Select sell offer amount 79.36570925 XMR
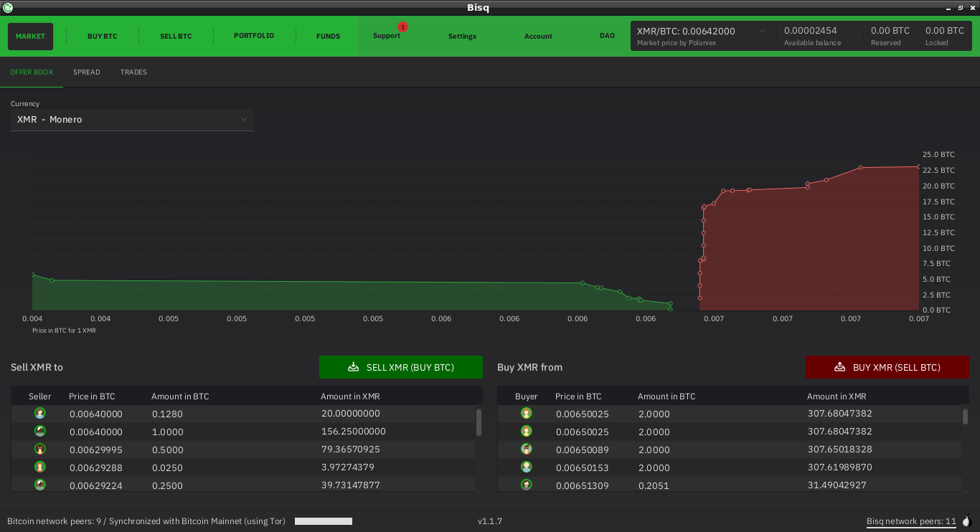Viewport: 980px width, 532px height. click(x=350, y=450)
